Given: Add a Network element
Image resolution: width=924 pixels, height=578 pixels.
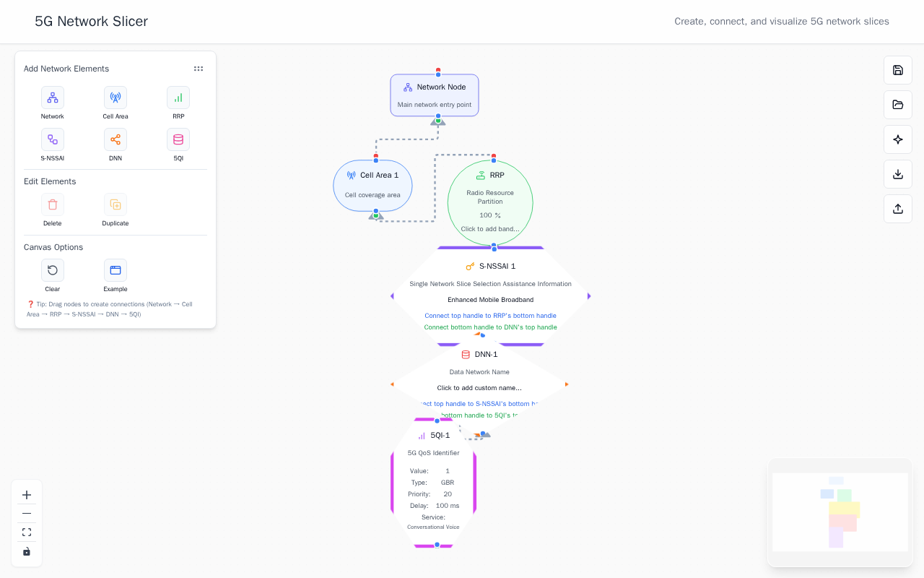Looking at the screenshot, I should (x=52, y=98).
